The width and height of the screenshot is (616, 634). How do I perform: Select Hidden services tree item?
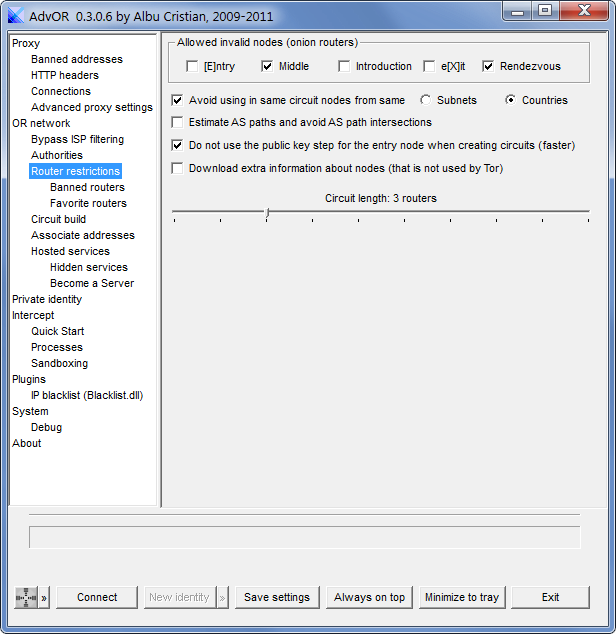[x=89, y=267]
